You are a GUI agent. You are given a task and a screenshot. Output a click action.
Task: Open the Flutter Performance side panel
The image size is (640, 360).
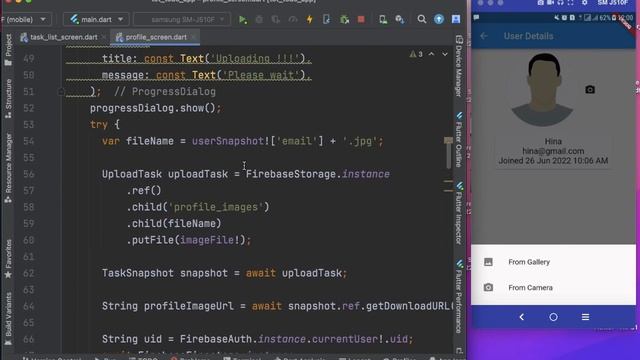(x=459, y=296)
